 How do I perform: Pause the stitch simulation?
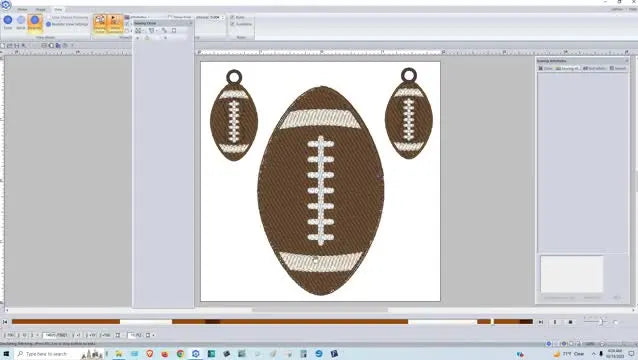(x=555, y=322)
